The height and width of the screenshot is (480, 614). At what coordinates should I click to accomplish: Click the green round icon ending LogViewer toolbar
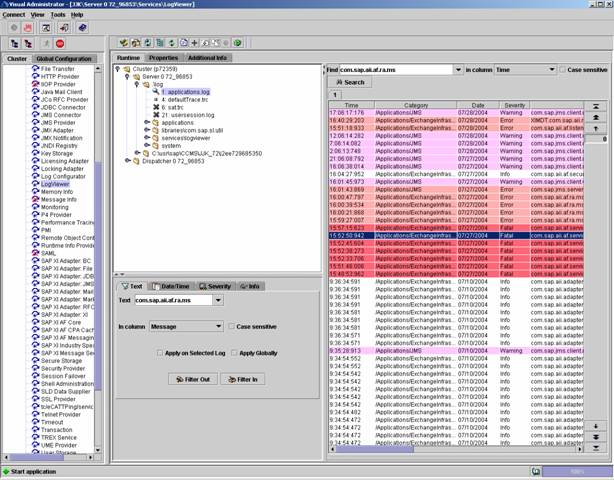(237, 43)
